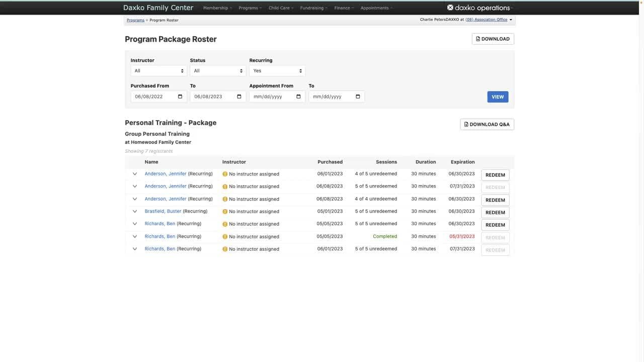Open Association Office location dropdown arrow
This screenshot has height=362, width=644.
tap(511, 20)
